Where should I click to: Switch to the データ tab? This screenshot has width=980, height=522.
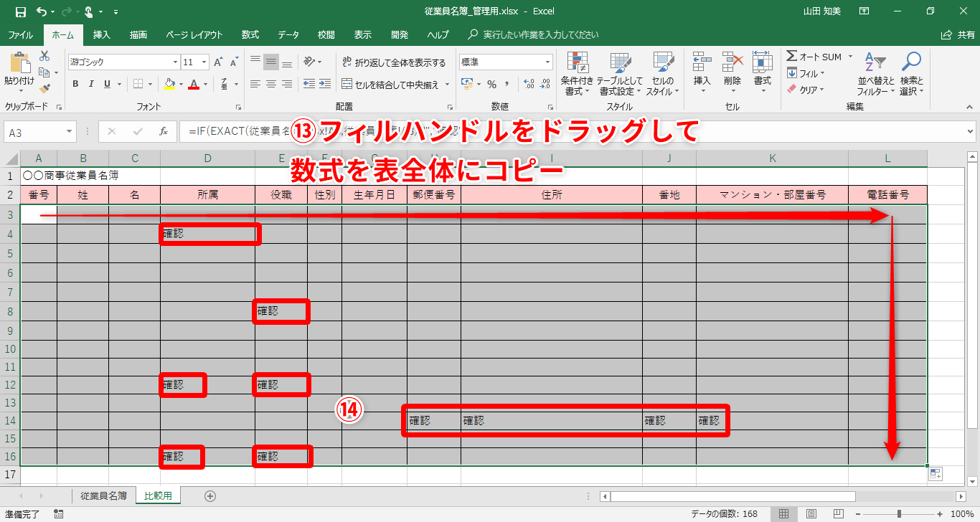click(288, 34)
